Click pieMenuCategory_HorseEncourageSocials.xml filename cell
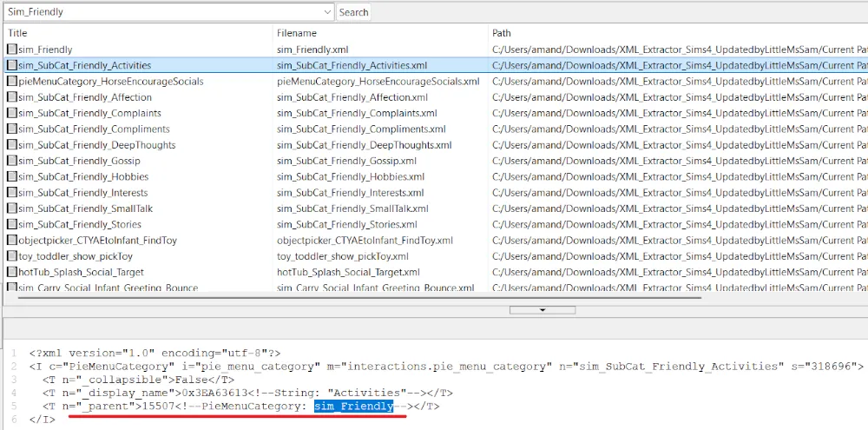The image size is (868, 430). click(378, 82)
